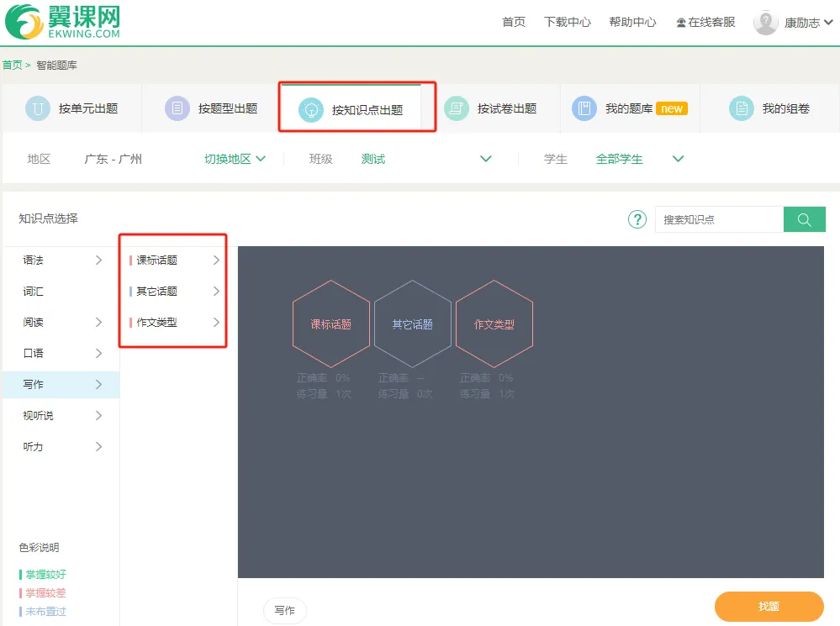Viewport: 840px width, 626px height.
Task: Click the 全部学生 label
Action: (620, 159)
